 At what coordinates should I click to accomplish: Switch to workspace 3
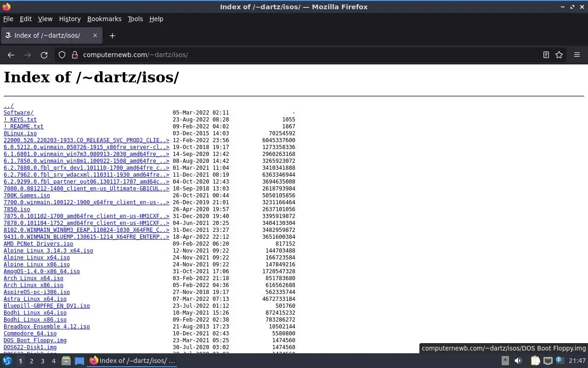(x=43, y=361)
